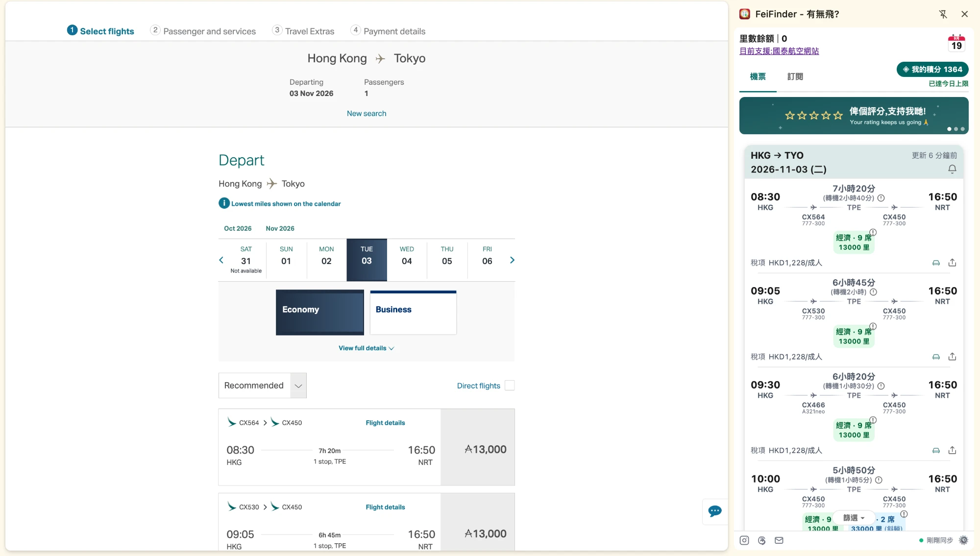
Task: Click seat icon on the 09:30 flight row
Action: pos(936,451)
